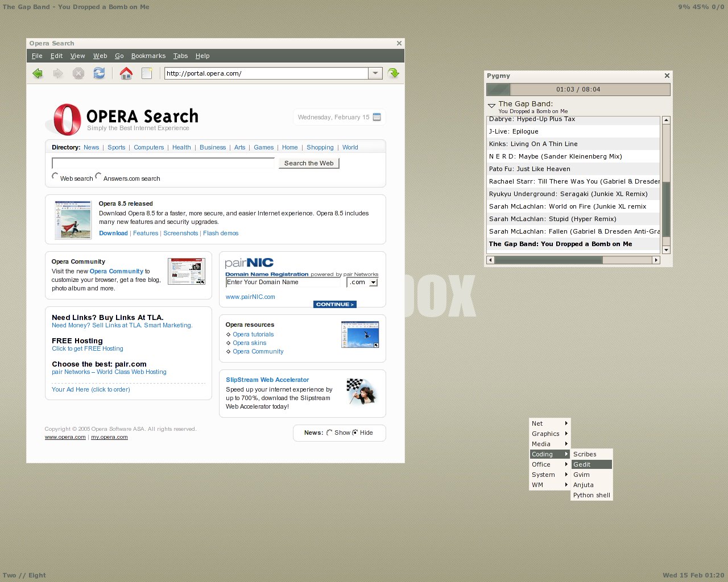The image size is (728, 582).
Task: Select Sarah McLachlan: Stupid (Hyper Remix)
Action: point(573,219)
